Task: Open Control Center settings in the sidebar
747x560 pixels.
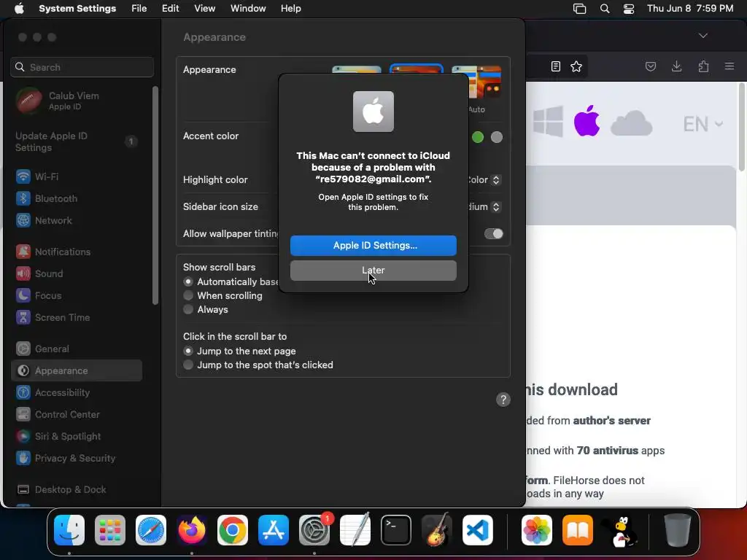Action: point(76,415)
